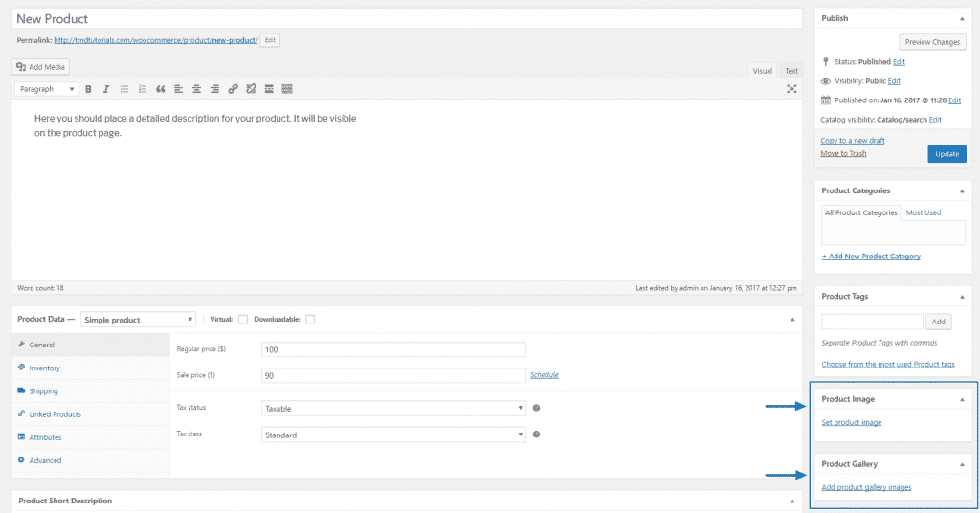Enable the Virtual product checkbox

tap(243, 319)
